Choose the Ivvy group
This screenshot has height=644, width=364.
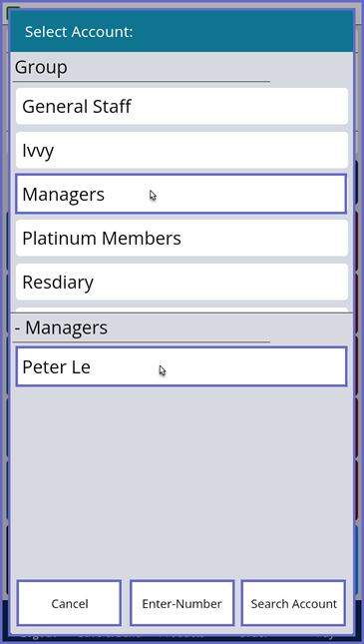pos(182,150)
